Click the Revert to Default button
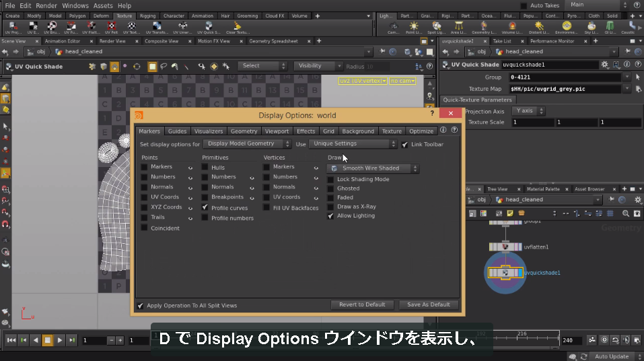644x361 pixels. 362,304
